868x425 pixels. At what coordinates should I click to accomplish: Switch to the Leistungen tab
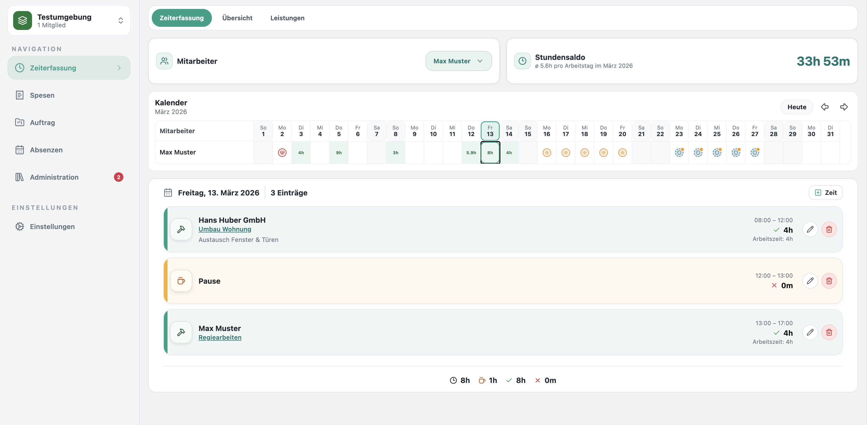point(287,18)
